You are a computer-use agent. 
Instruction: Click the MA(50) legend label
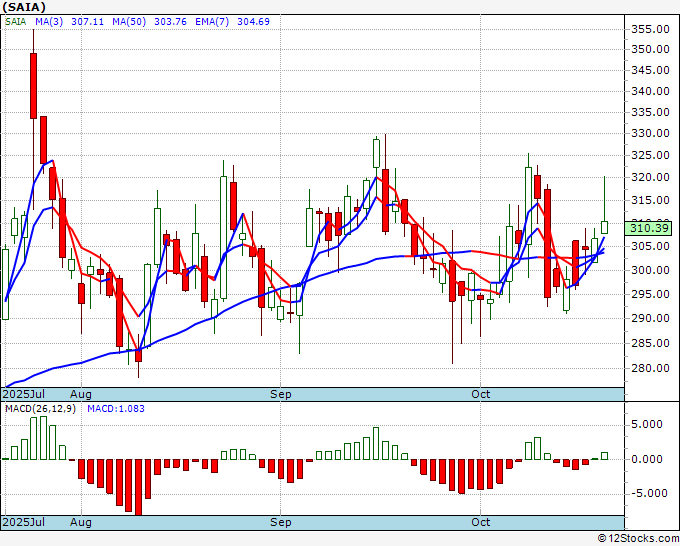coord(129,22)
